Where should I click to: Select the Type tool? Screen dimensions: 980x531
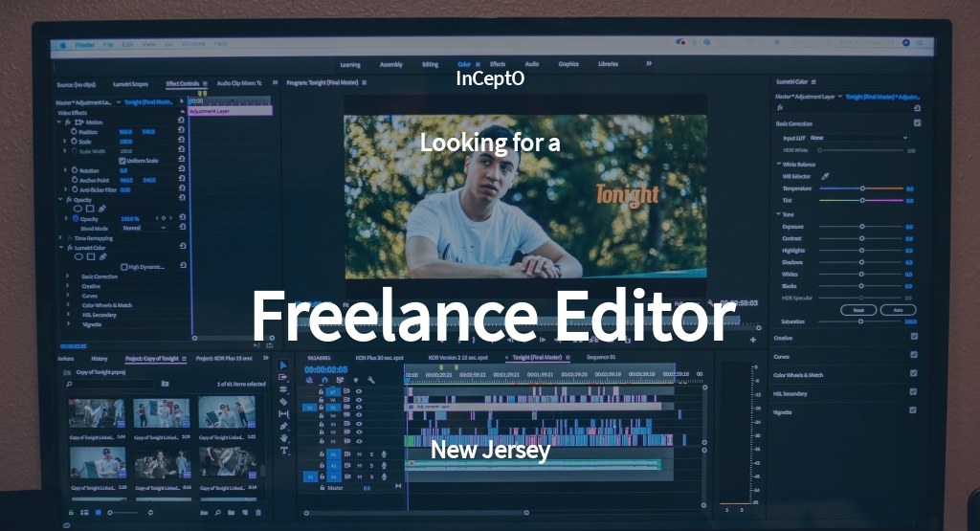click(284, 450)
